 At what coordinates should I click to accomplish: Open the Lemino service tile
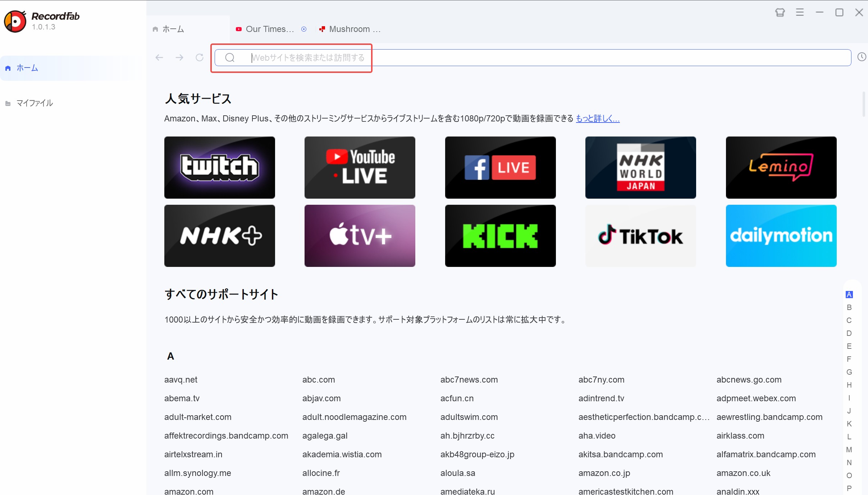[781, 167]
